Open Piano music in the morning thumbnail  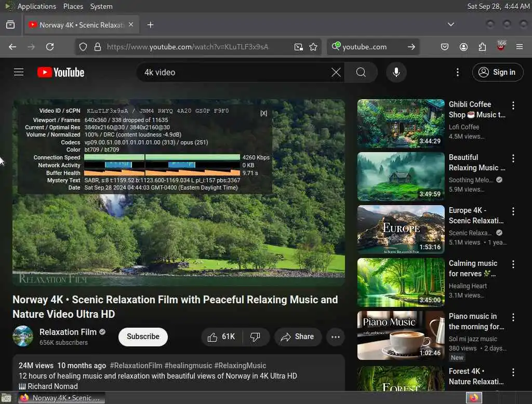tap(401, 335)
